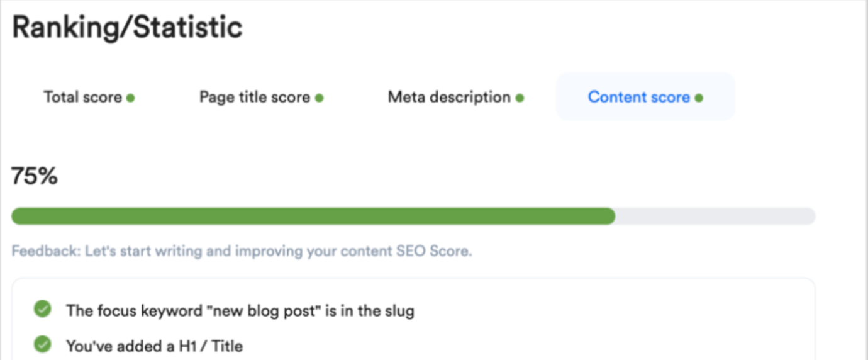Select the focus keyword in slug checklist line
868x360 pixels.
coord(240,310)
